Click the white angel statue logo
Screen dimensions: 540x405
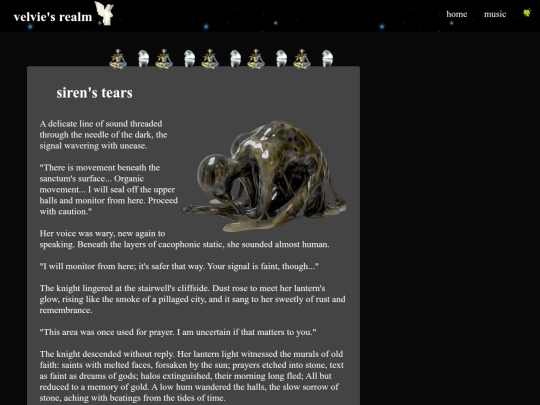pyautogui.click(x=105, y=13)
